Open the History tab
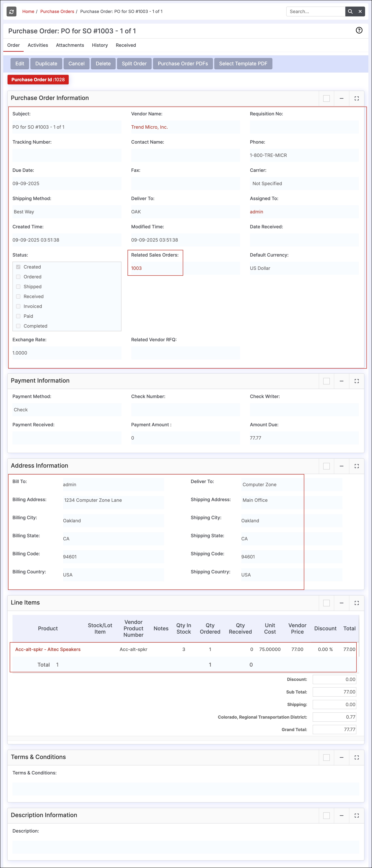 point(100,45)
